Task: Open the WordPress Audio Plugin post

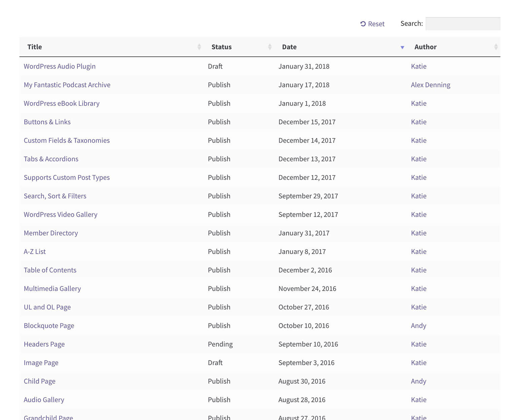Action: pyautogui.click(x=60, y=67)
